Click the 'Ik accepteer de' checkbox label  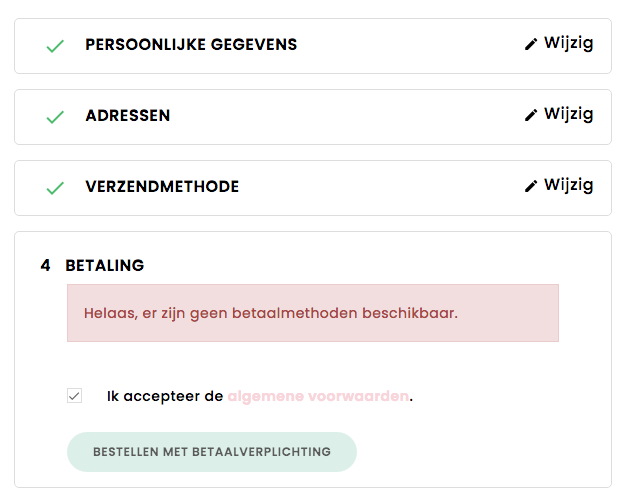pyautogui.click(x=165, y=396)
